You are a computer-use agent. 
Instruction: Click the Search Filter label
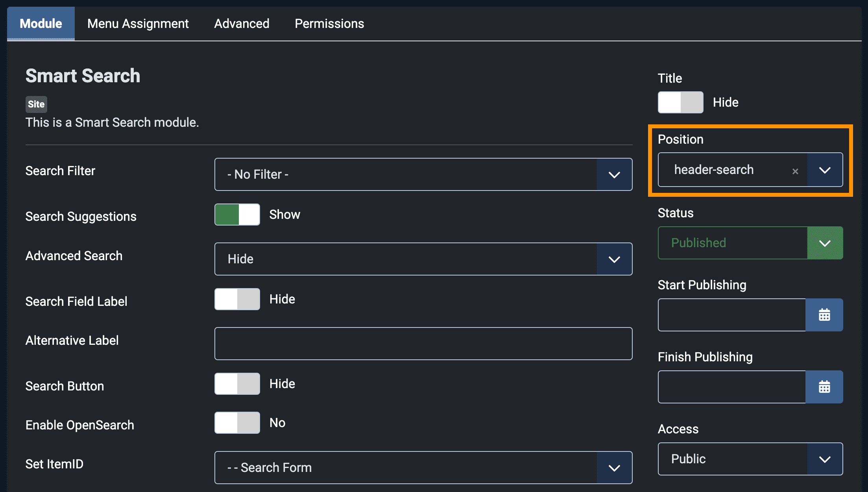tap(60, 171)
